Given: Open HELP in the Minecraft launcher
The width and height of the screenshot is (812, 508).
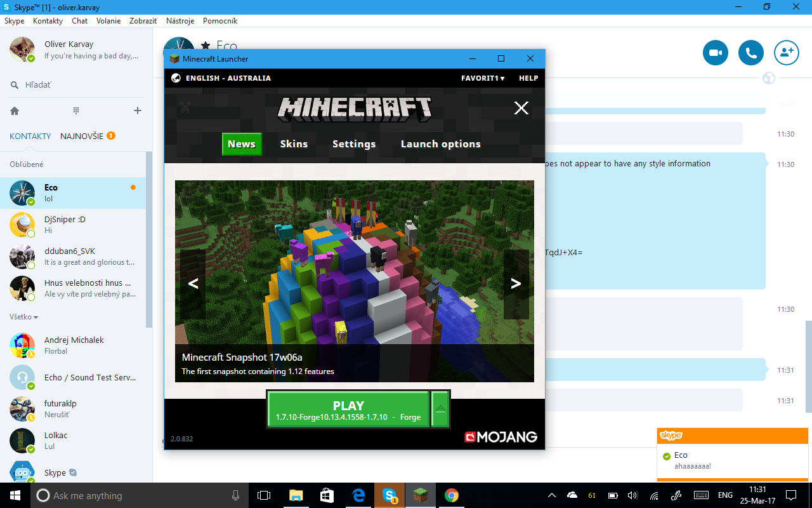Looking at the screenshot, I should 528,78.
